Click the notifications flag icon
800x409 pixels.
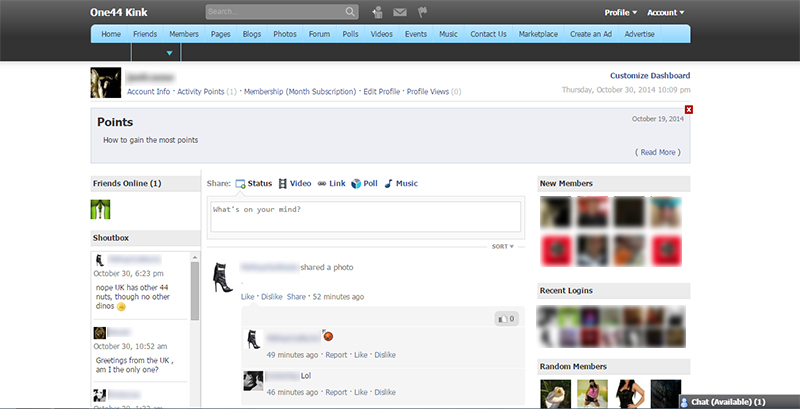point(422,13)
